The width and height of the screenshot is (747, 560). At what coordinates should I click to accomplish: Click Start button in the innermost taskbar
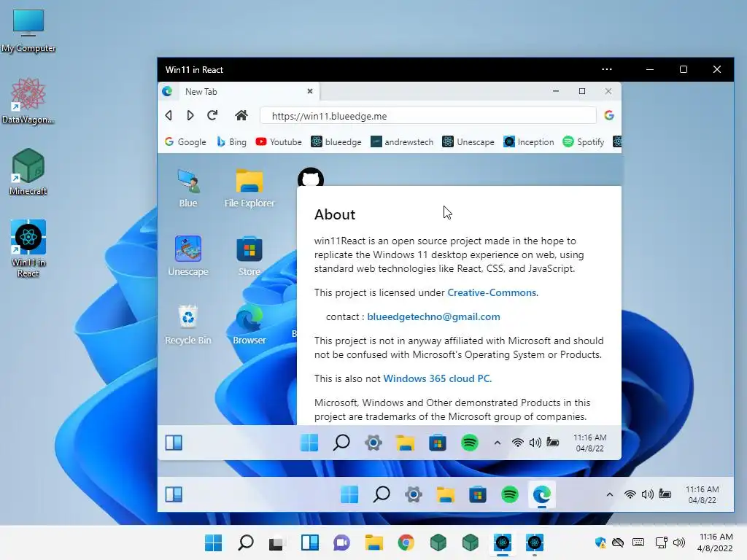tap(309, 443)
